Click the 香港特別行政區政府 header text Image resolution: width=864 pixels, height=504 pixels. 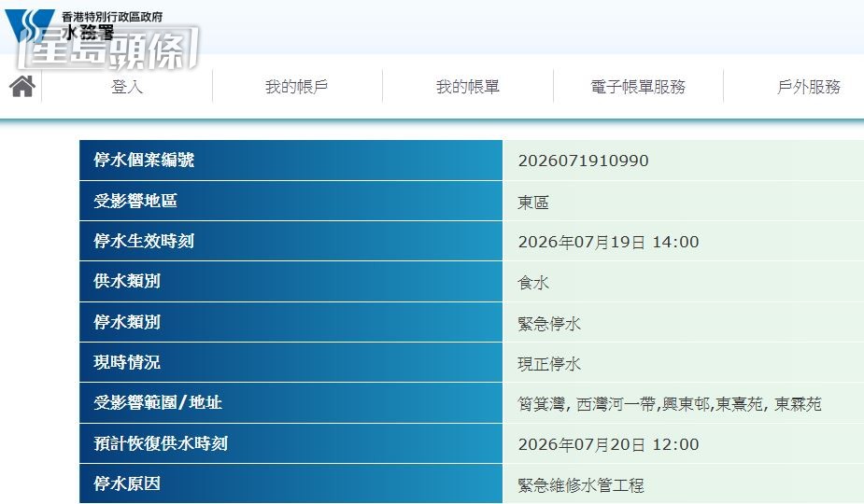click(x=112, y=17)
